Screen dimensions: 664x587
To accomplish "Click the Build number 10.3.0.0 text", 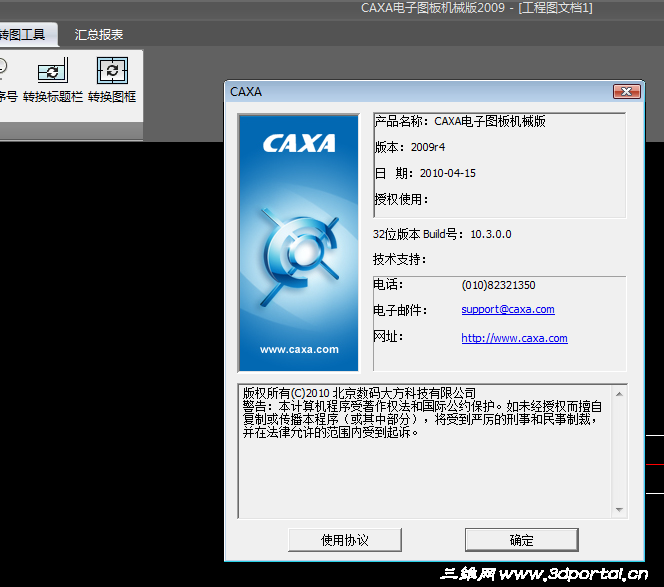I will tap(491, 234).
